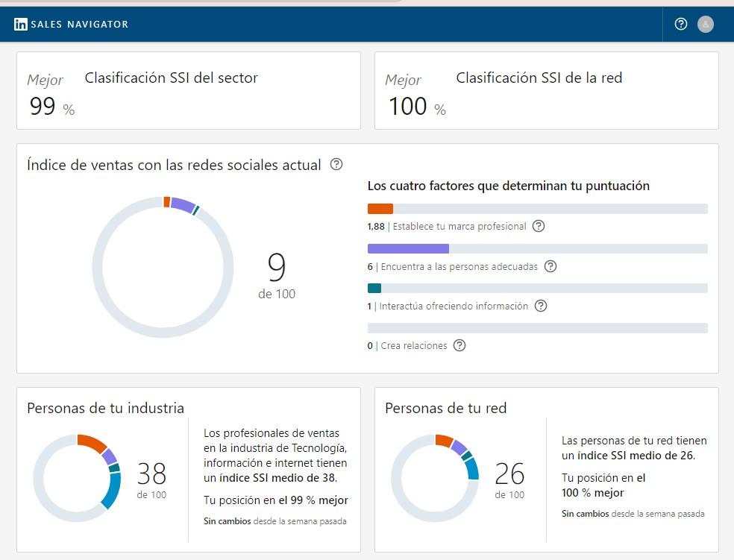This screenshot has width=734, height=560.
Task: Click the 1,88 Establece tu marca profesional label
Action: pyautogui.click(x=447, y=227)
